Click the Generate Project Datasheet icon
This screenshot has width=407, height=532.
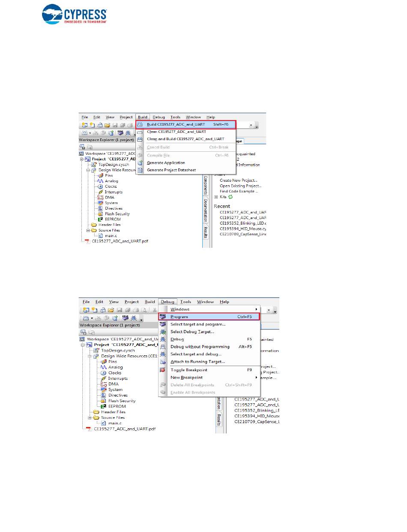pos(140,170)
